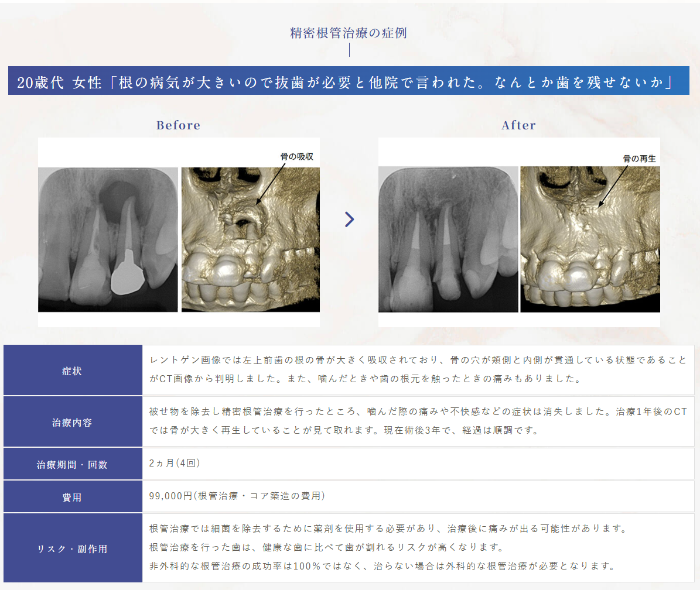The width and height of the screenshot is (700, 590).
Task: Click the blue 20歳代 女性 case title banner
Action: (x=349, y=81)
